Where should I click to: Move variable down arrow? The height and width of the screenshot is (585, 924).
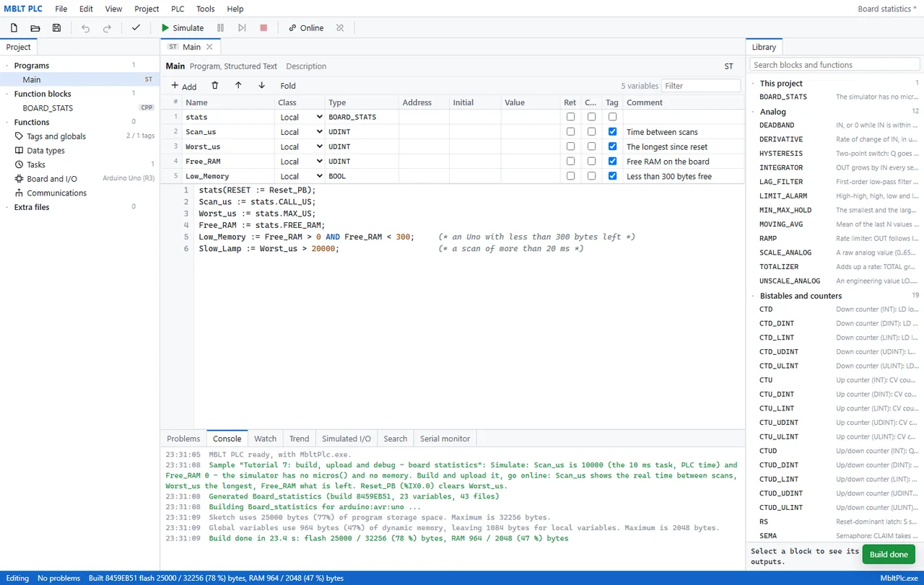pyautogui.click(x=261, y=85)
